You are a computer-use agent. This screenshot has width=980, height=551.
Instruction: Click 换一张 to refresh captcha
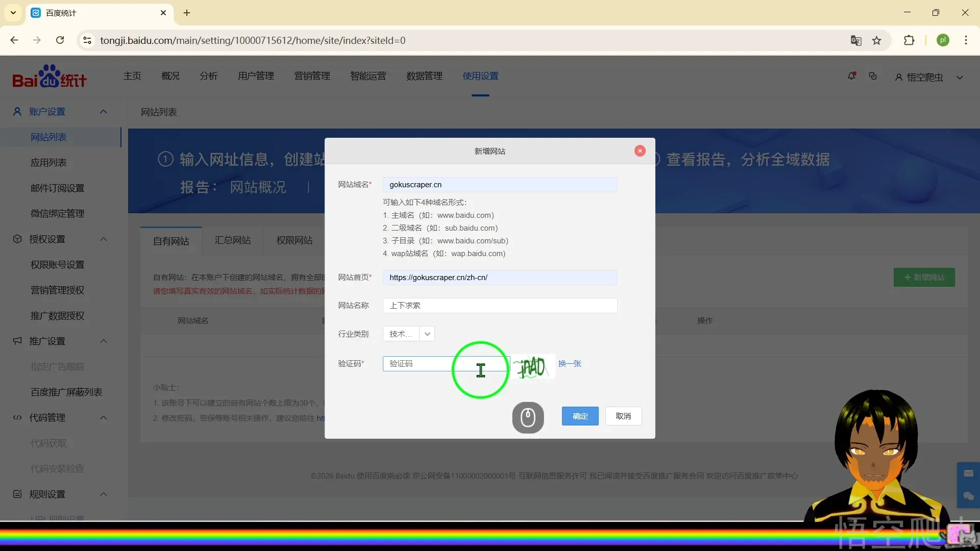(x=570, y=364)
